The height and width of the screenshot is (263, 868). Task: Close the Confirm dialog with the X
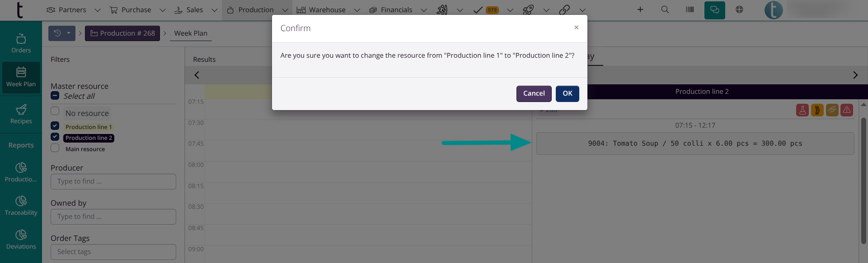pyautogui.click(x=576, y=28)
